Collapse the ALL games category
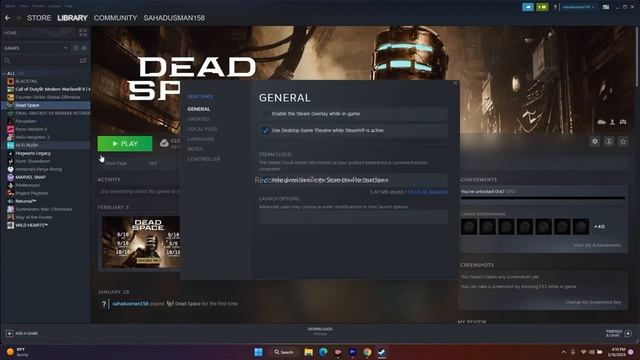This screenshot has width=640, height=360. click(4, 73)
